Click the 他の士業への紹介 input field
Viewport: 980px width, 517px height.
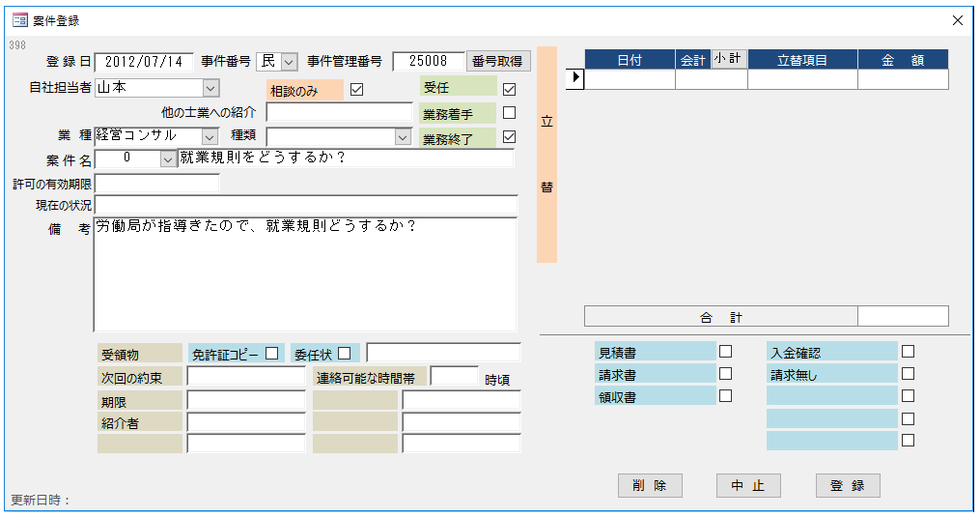[339, 112]
